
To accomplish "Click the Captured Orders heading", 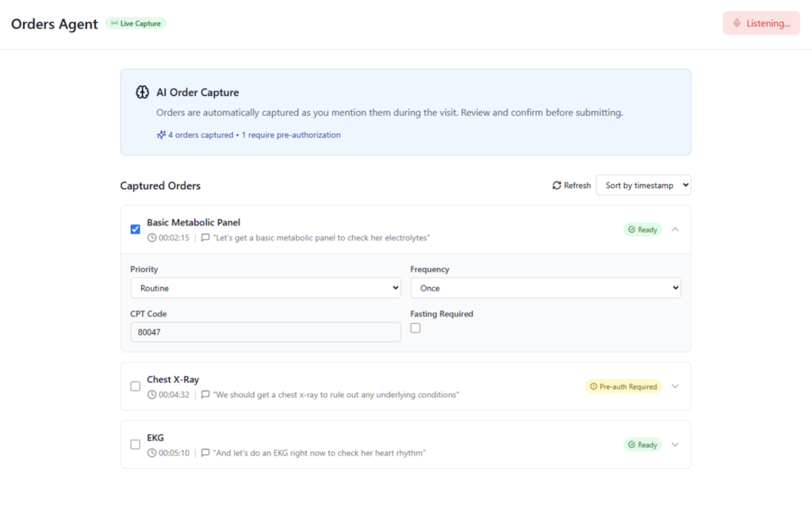I will pos(160,186).
